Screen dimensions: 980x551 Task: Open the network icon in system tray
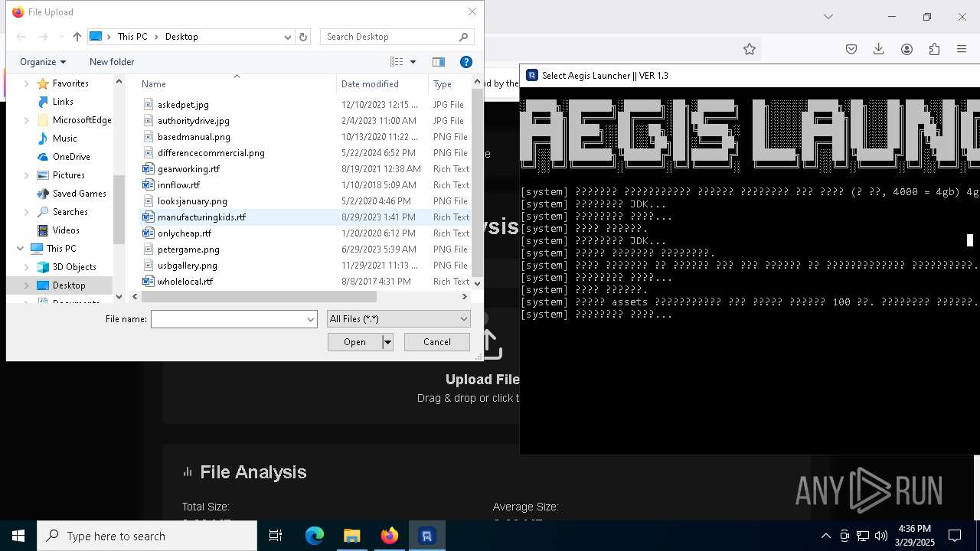pyautogui.click(x=863, y=536)
